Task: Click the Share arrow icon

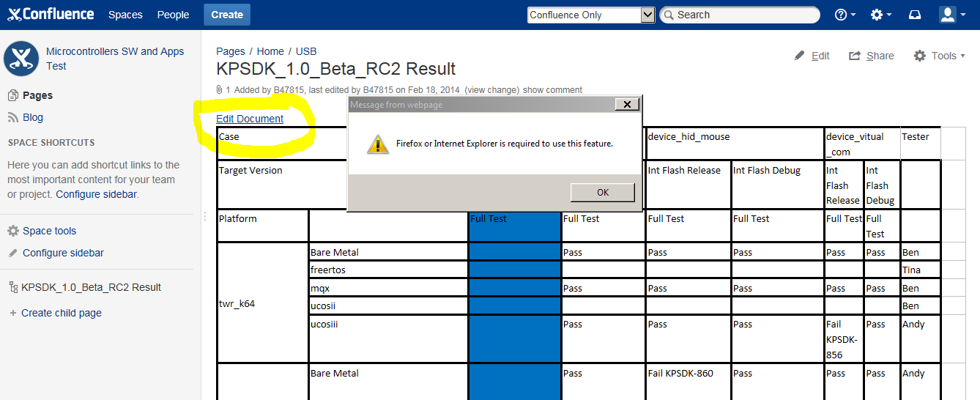Action: coord(854,56)
